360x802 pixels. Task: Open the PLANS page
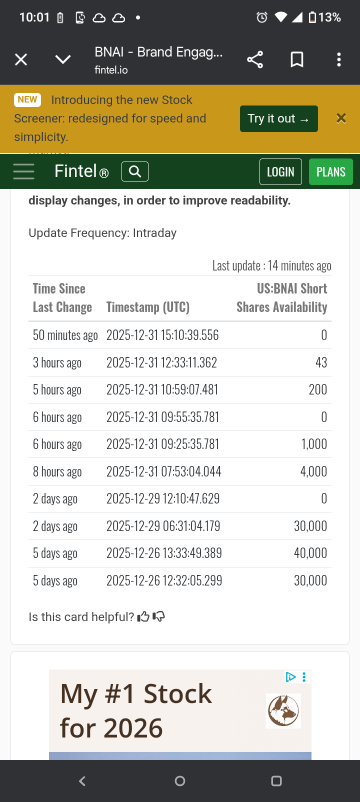pos(331,172)
